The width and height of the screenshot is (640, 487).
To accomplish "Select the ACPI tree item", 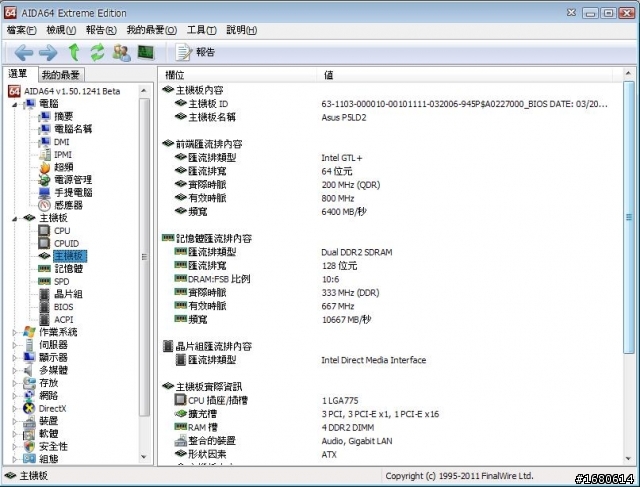I will click(x=63, y=320).
